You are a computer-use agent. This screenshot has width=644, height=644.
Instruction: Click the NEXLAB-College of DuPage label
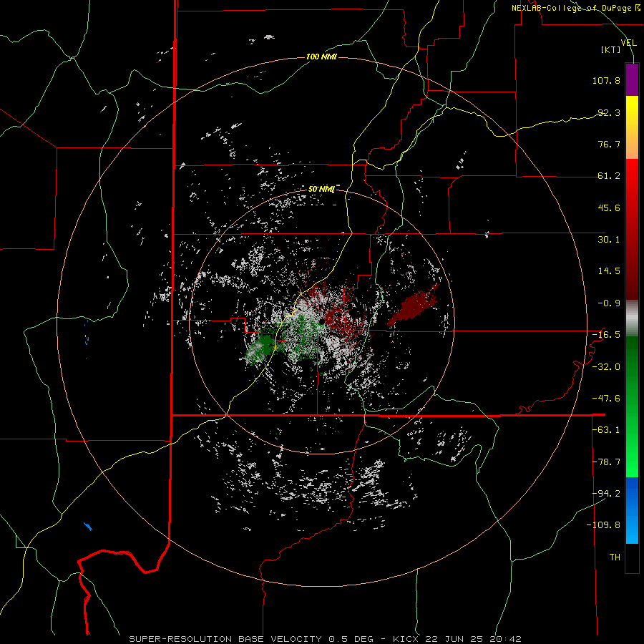575,8
